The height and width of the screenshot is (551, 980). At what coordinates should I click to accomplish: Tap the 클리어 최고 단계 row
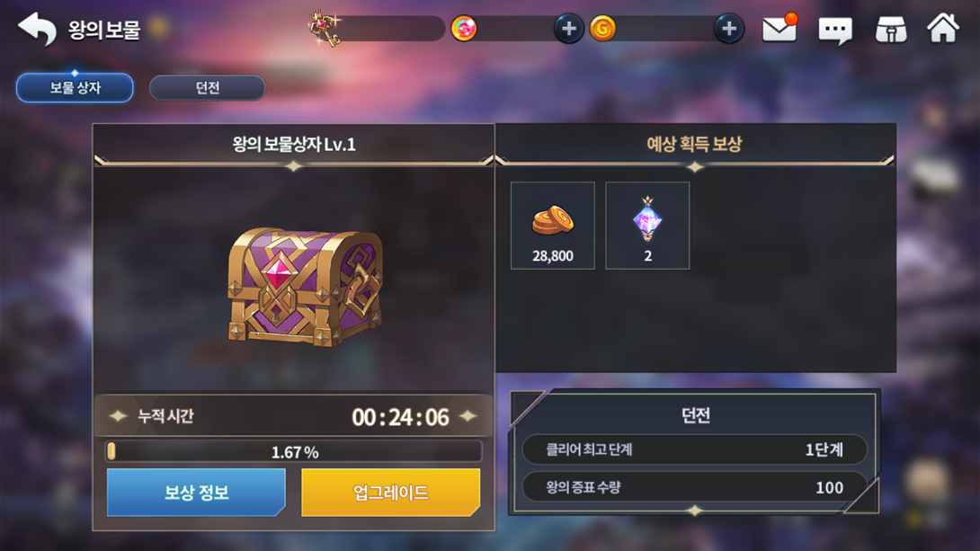tap(694, 449)
